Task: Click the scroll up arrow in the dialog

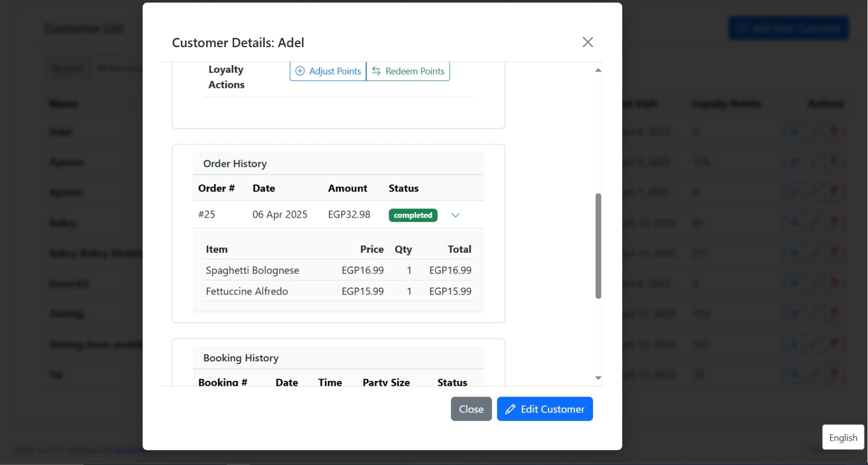Action: tap(598, 71)
